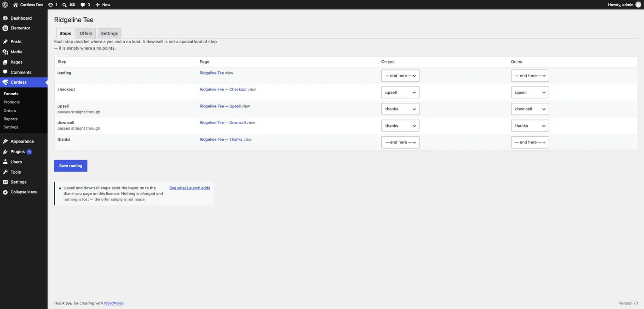Click the updates circular-arrow icon
The width and height of the screenshot is (644, 309).
[51, 5]
